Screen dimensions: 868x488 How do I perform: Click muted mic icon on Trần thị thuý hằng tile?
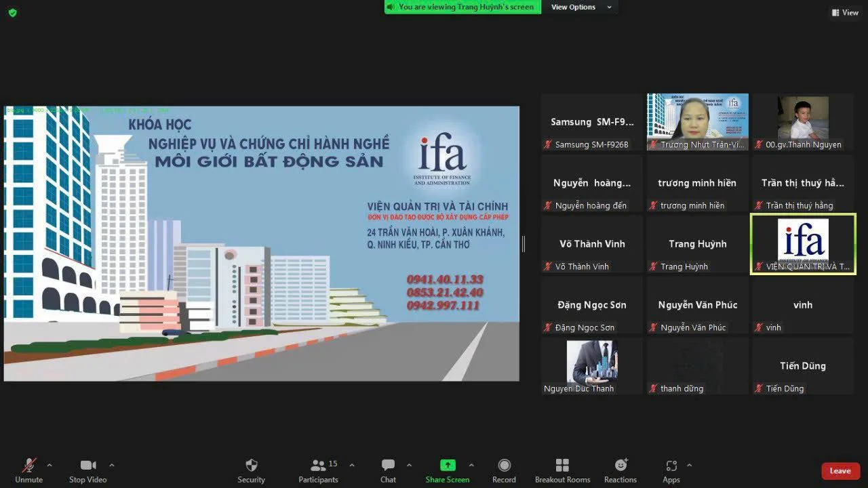(759, 205)
